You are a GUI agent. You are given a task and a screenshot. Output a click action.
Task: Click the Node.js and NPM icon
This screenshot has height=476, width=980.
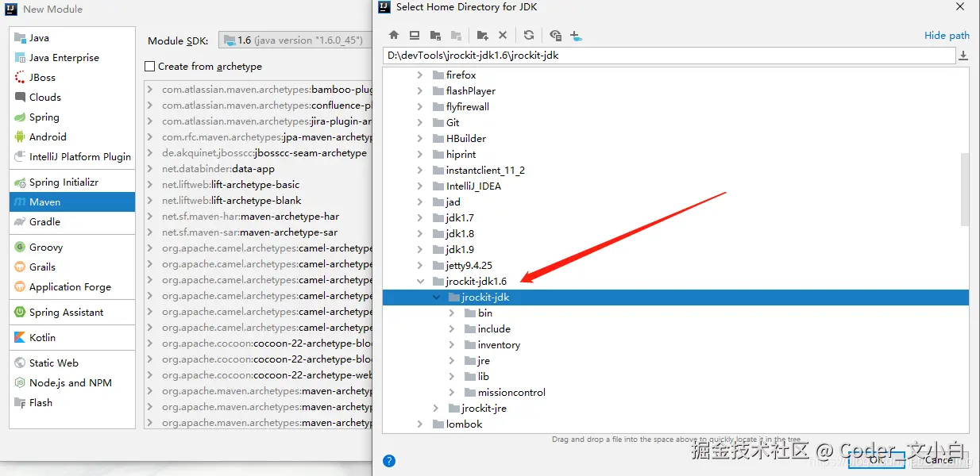[21, 383]
